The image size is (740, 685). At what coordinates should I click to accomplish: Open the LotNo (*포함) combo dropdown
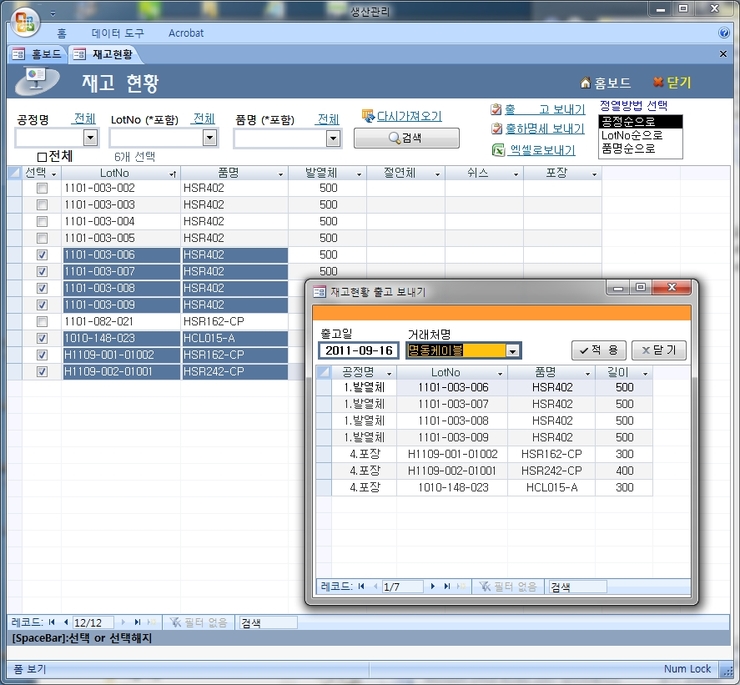(x=210, y=138)
